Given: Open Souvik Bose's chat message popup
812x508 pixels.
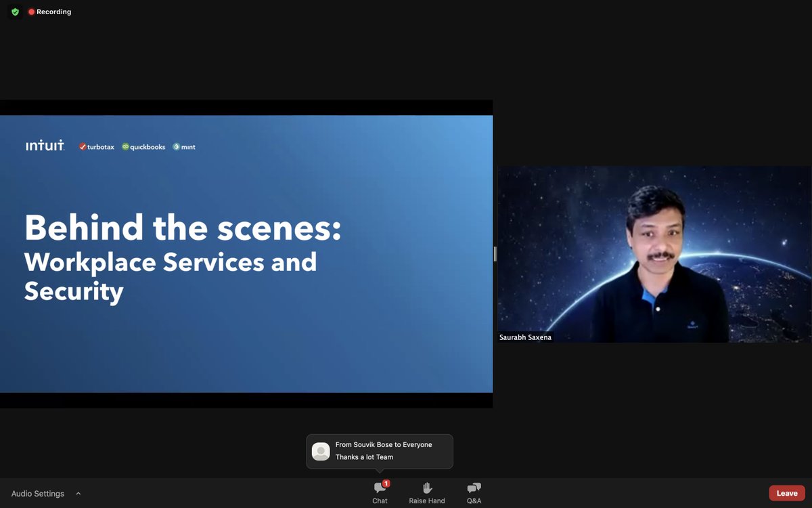Looking at the screenshot, I should click(380, 451).
